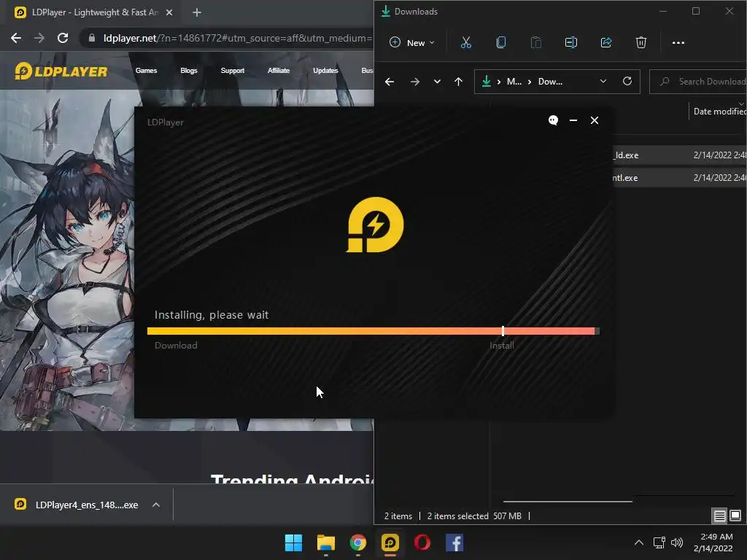Open Google Chrome from the taskbar
747x560 pixels.
tap(357, 542)
